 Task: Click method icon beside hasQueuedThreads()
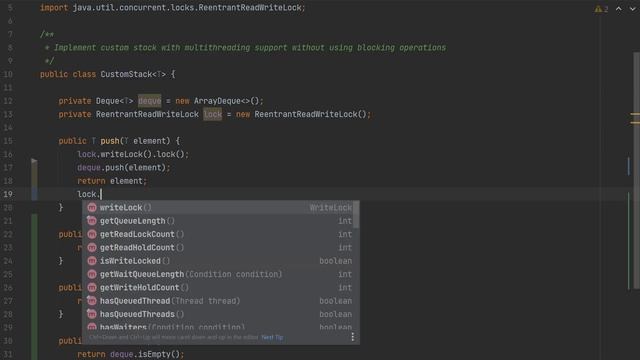pyautogui.click(x=92, y=314)
